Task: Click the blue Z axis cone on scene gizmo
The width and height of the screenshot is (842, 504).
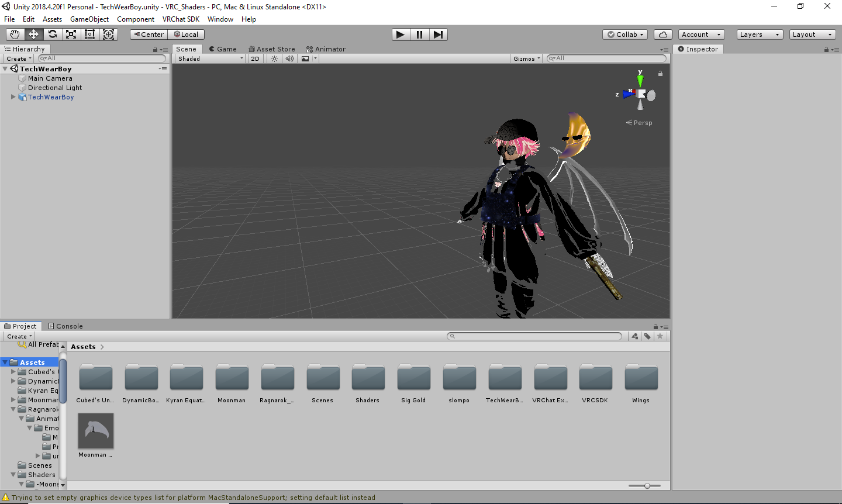Action: pyautogui.click(x=627, y=94)
